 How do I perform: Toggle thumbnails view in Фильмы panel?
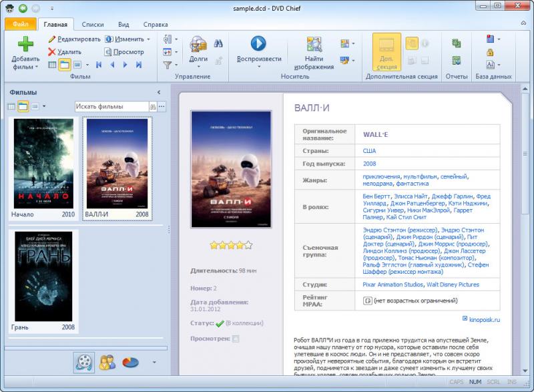[x=23, y=107]
